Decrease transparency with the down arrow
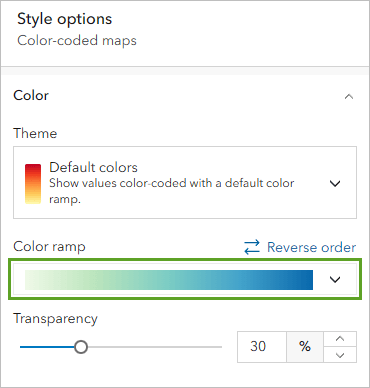The height and width of the screenshot is (388, 370). click(340, 355)
